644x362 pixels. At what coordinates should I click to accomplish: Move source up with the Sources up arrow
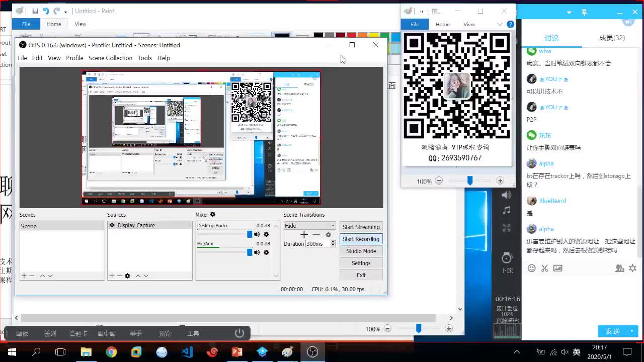tap(138, 276)
